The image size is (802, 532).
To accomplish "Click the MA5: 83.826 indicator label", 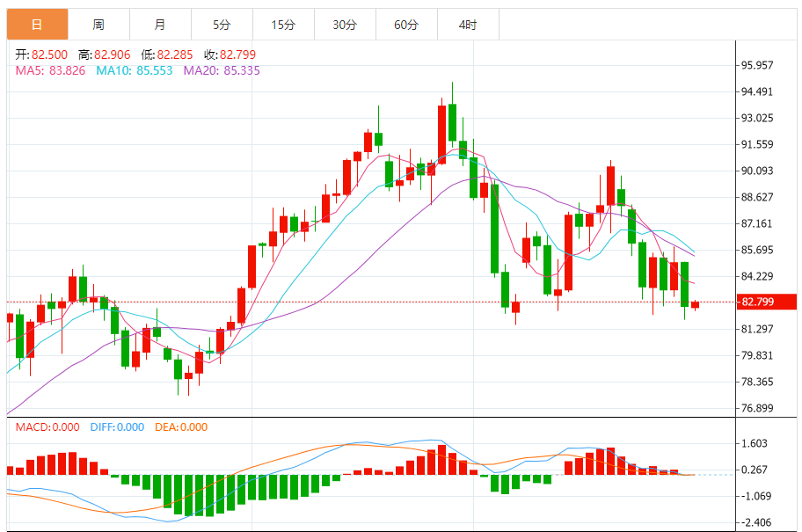I will click(50, 70).
